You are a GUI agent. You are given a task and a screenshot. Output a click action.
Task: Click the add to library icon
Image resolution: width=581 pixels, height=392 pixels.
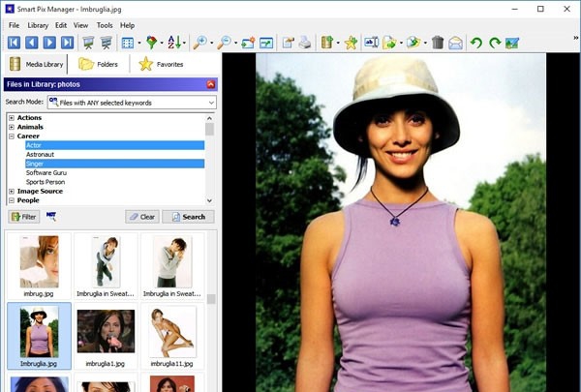click(x=327, y=43)
